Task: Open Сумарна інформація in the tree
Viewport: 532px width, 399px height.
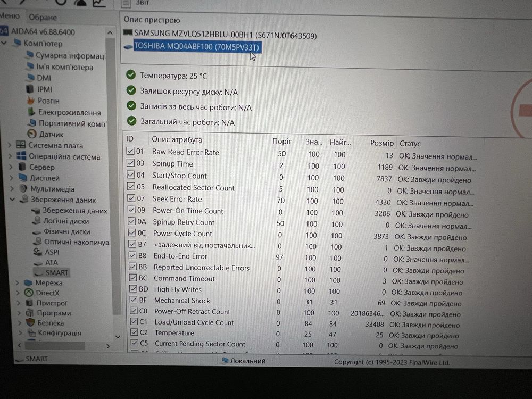Action: (66, 55)
